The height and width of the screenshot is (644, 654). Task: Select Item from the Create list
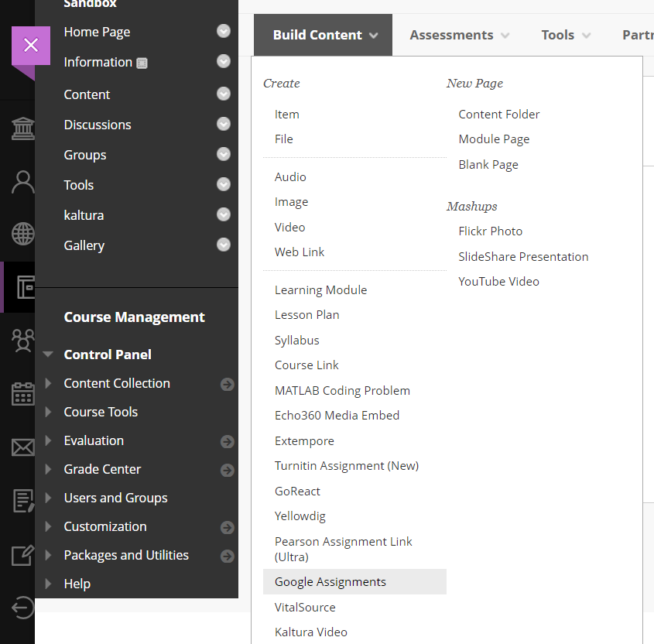tap(287, 115)
